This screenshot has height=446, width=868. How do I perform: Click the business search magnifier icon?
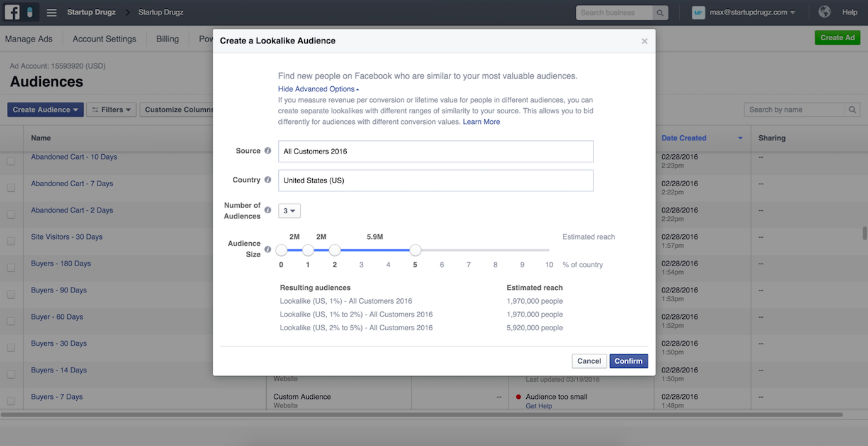tap(660, 13)
